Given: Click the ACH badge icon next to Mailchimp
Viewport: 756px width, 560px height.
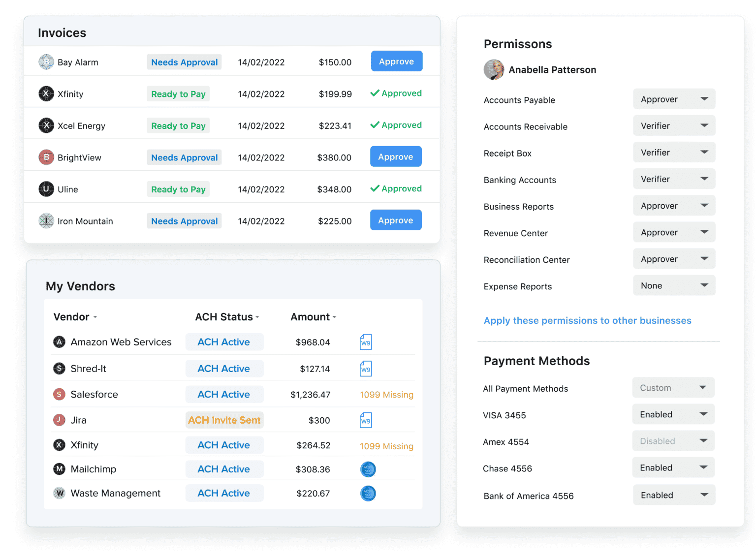Looking at the screenshot, I should tap(368, 469).
